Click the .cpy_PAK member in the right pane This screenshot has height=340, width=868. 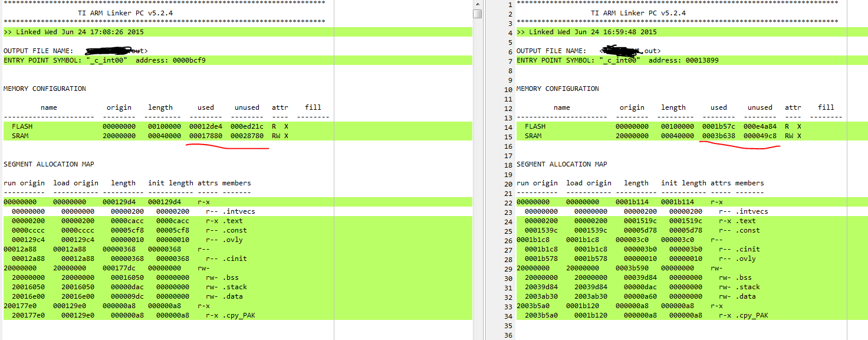pos(752,315)
